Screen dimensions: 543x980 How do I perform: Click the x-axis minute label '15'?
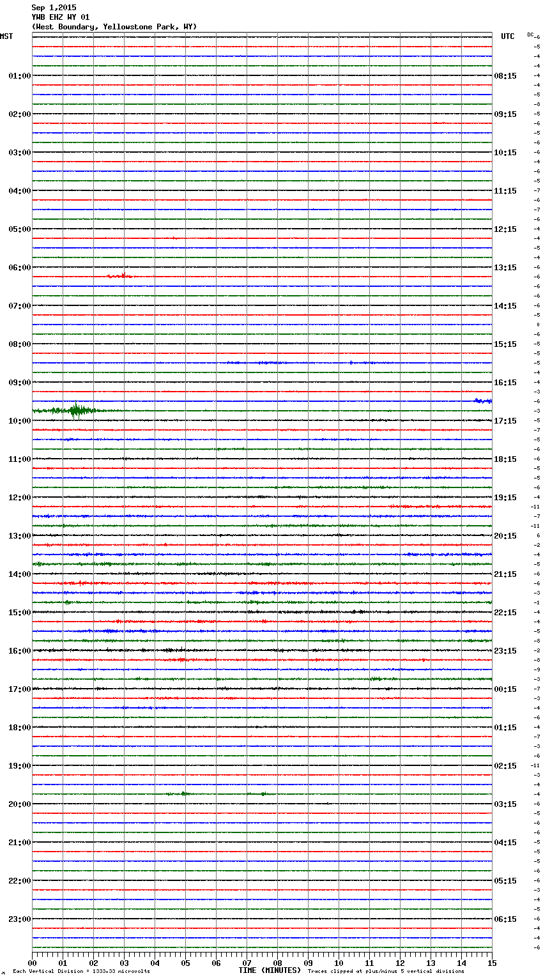click(492, 963)
